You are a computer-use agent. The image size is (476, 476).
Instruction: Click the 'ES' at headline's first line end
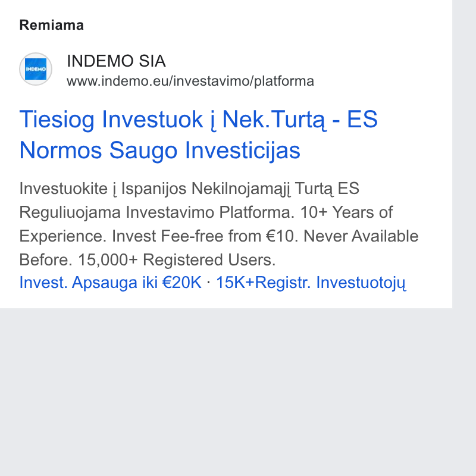coord(362,119)
